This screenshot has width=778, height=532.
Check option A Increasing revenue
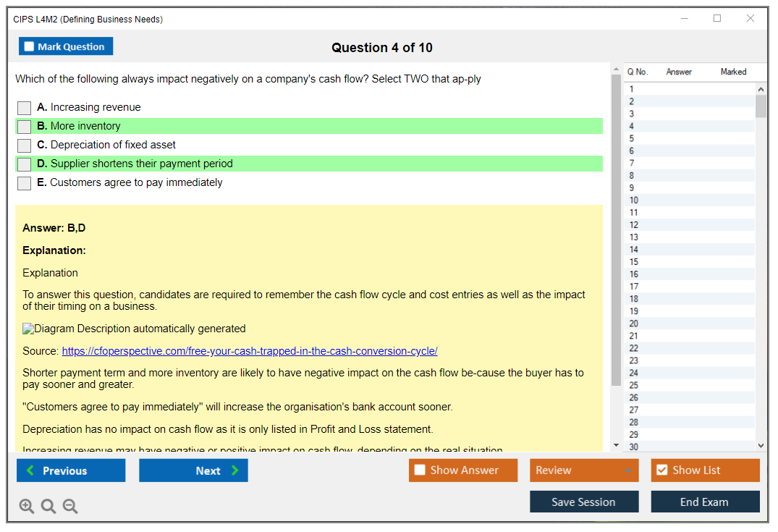pyautogui.click(x=25, y=108)
